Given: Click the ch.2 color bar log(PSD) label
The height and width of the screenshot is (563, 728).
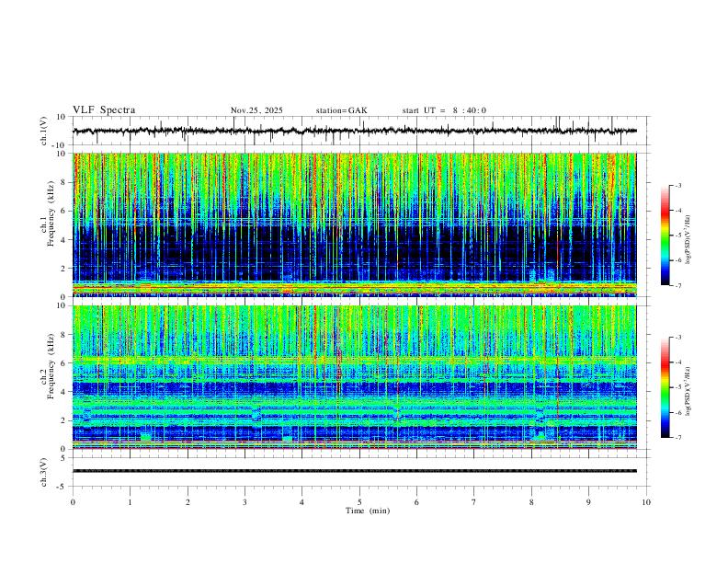Looking at the screenshot, I should point(688,391).
